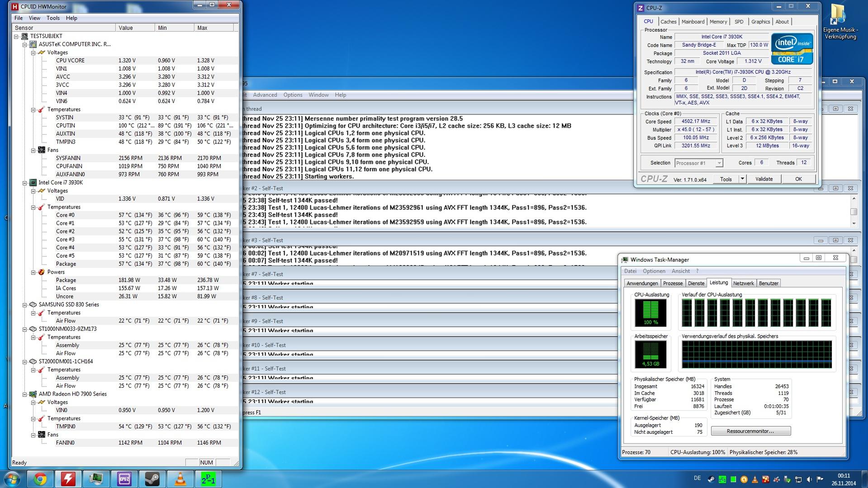868x488 pixels.
Task: Open the Prozesse tab in Task-Manager
Action: [673, 284]
